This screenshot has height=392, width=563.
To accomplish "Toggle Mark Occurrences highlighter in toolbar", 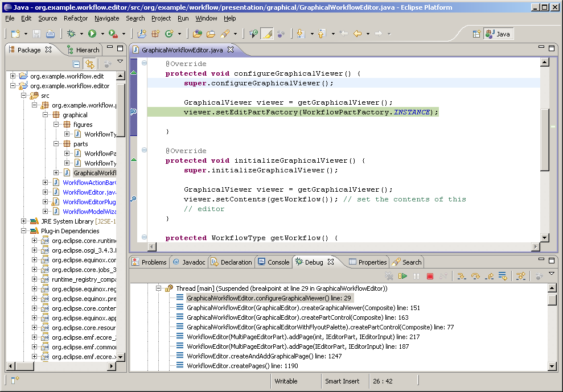I will coord(266,34).
